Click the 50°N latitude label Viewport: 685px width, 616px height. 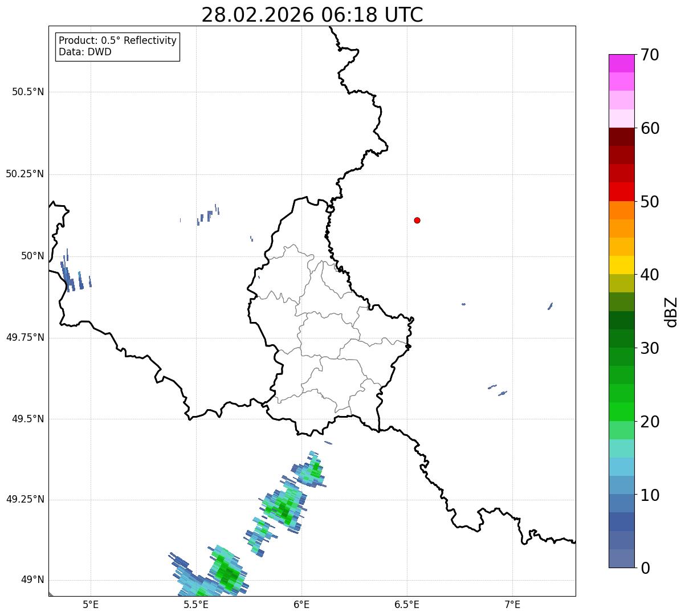pos(33,256)
